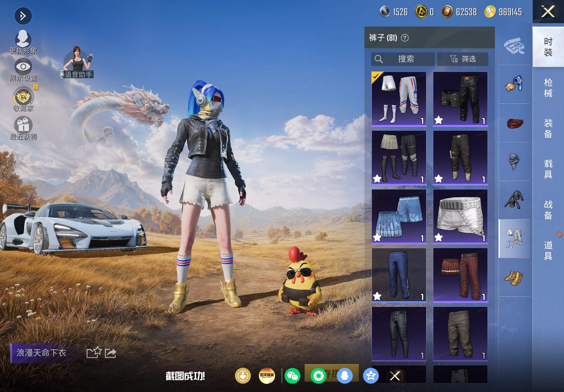Screen dimensions: 564x392
Task: Open the outfit sets box category icon
Action: 514,46
